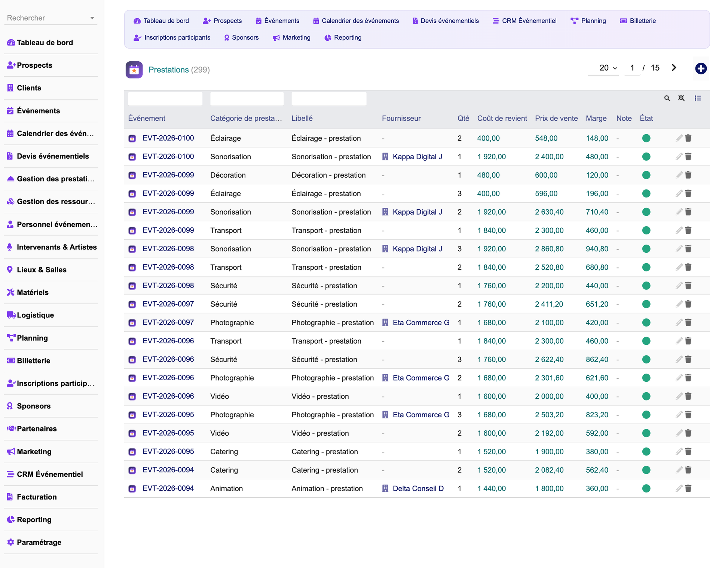Open Partenaires in the sidebar
The height and width of the screenshot is (568, 728).
51,429
